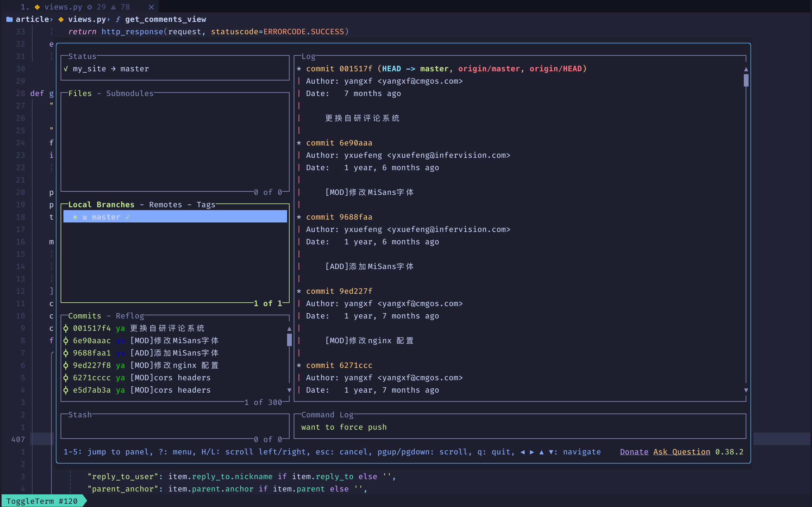
Task: Toggle the master branch checkmark
Action: 128,217
